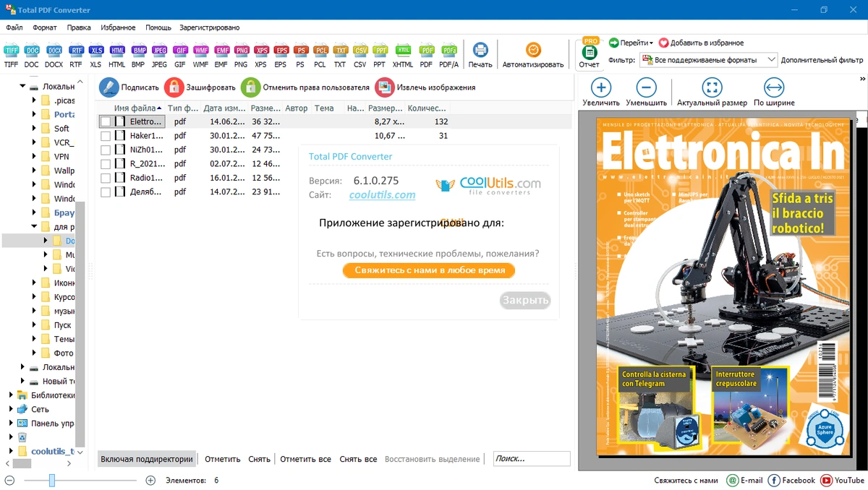Screen dimensions: 868x490
Task: Open the Зарегистрировано menu
Action: pos(210,27)
